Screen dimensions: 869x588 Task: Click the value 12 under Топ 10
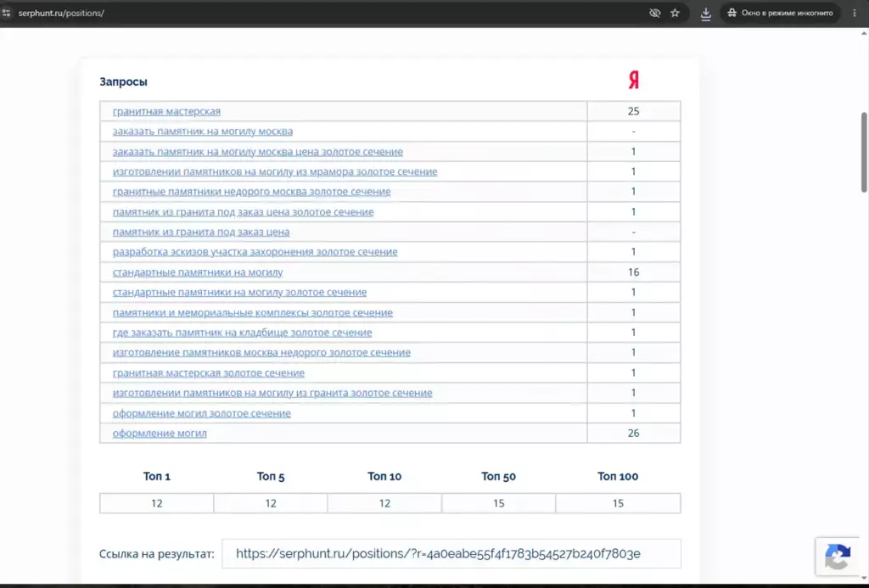tap(384, 503)
